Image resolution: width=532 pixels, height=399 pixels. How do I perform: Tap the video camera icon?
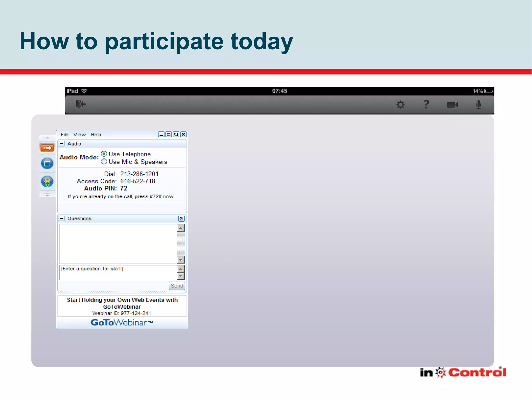452,105
